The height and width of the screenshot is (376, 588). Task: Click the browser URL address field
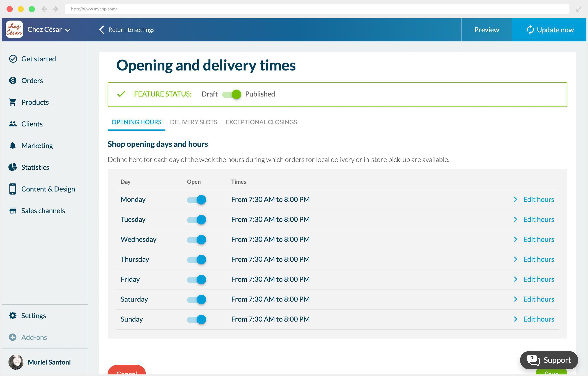(x=316, y=9)
